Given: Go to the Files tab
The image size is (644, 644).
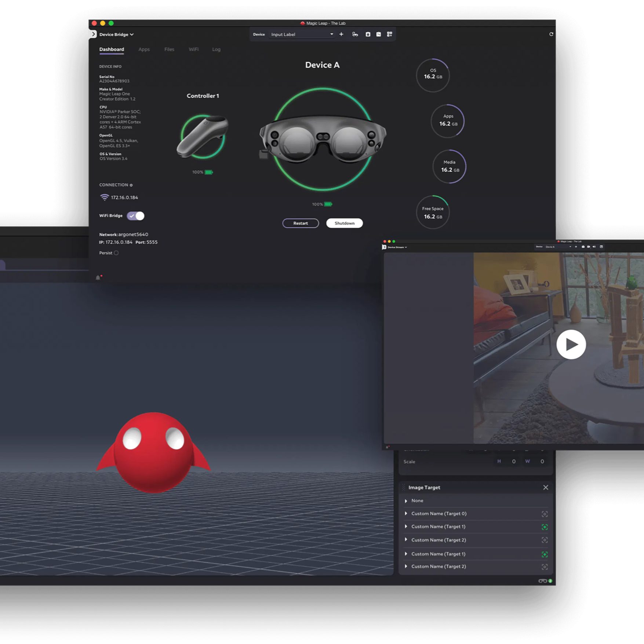Looking at the screenshot, I should 169,50.
